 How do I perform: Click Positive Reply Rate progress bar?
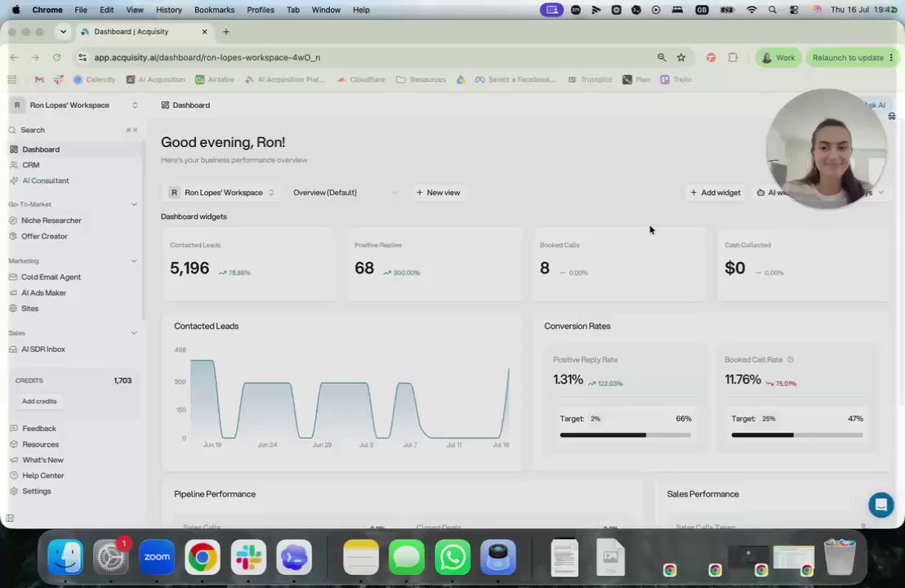pos(625,435)
